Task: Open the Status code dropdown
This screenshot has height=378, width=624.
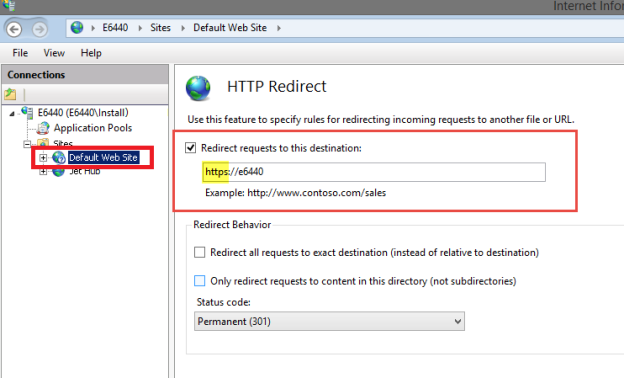Action: 329,321
